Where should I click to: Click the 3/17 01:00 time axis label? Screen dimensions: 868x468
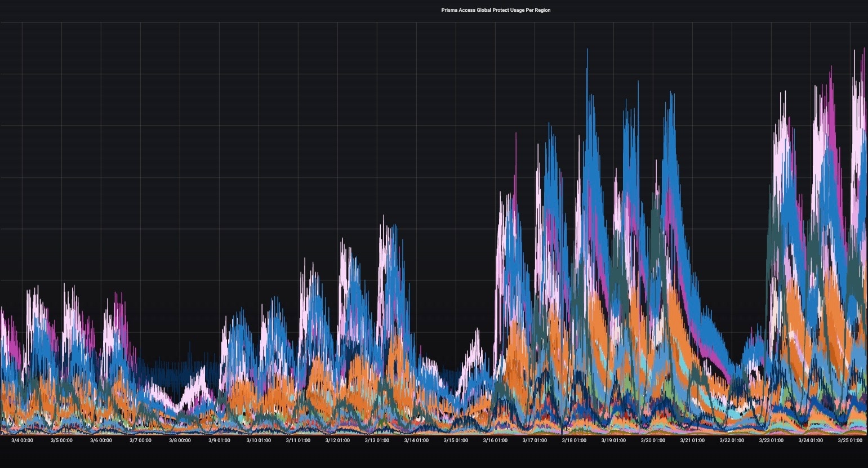[x=535, y=440]
